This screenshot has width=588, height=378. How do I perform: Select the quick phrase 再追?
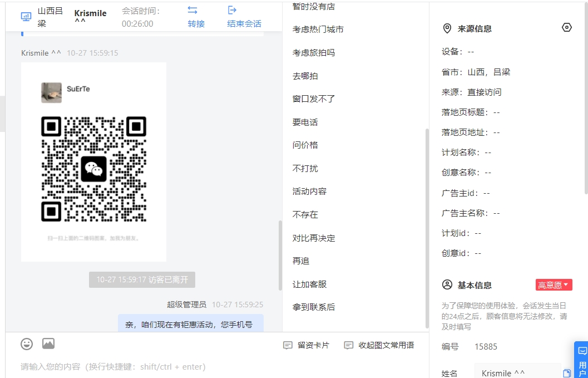301,261
